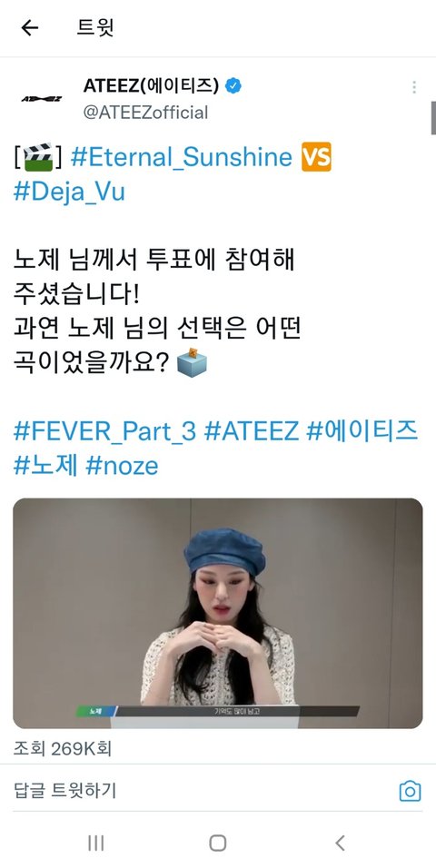Tap the camera icon in reply bar
This screenshot has height=868, width=436.
[x=410, y=791]
